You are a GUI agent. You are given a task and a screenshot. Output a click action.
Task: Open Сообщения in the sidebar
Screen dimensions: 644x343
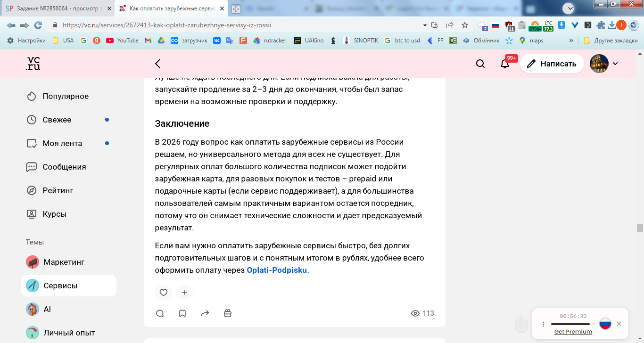point(57,167)
